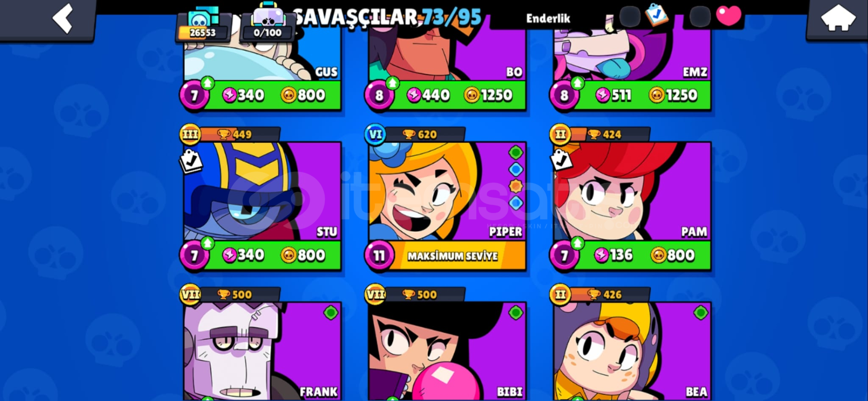
Task: Open the Enderlik sort dropdown
Action: coord(548,19)
